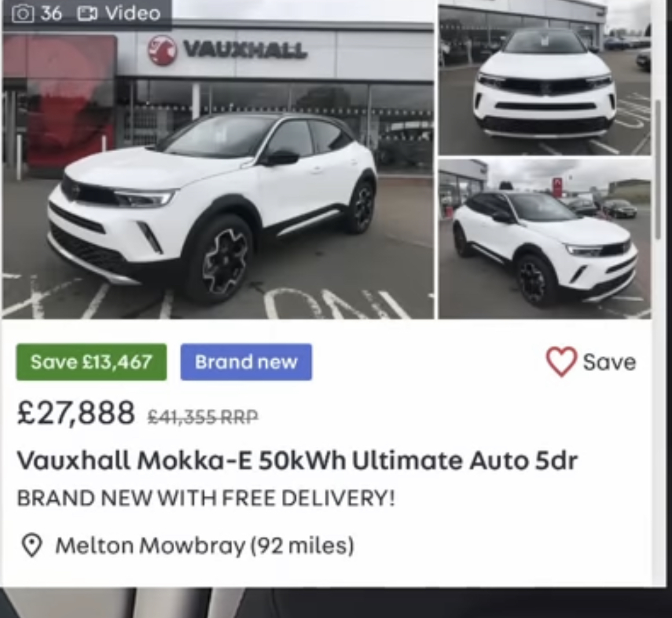672x618 pixels.
Task: Click the Video label in overlay
Action: [x=133, y=13]
